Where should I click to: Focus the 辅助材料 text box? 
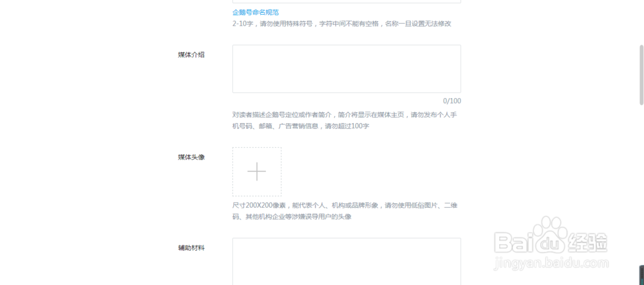pos(346,262)
